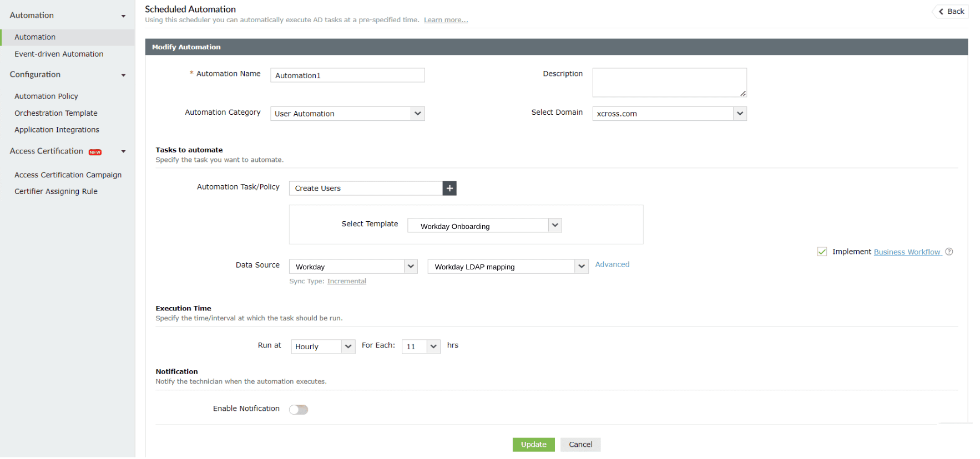Click the Business Workflow help question icon
980x459 pixels.
click(x=949, y=252)
